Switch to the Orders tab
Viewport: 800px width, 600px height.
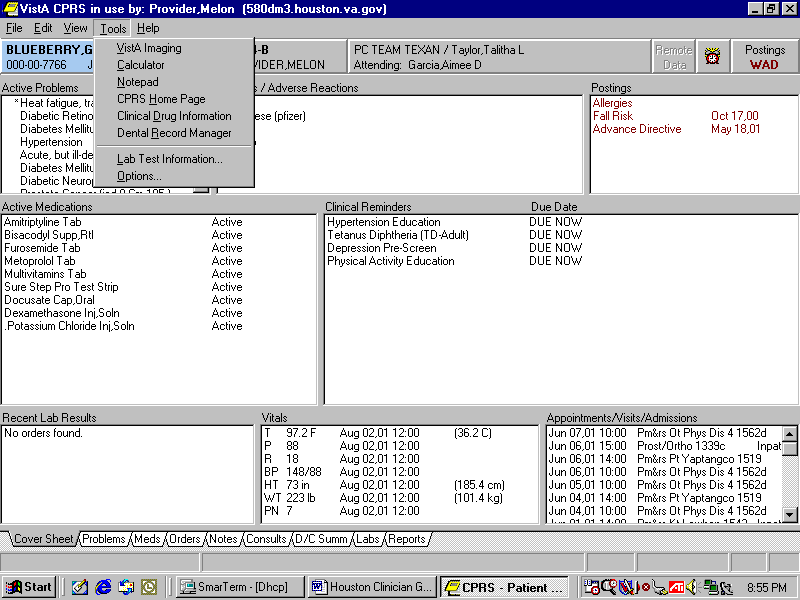point(184,539)
